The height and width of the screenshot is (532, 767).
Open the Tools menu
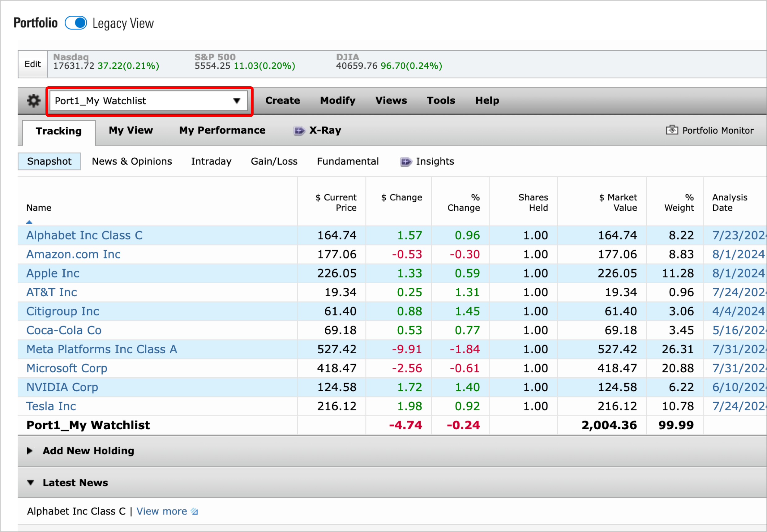[x=441, y=101]
